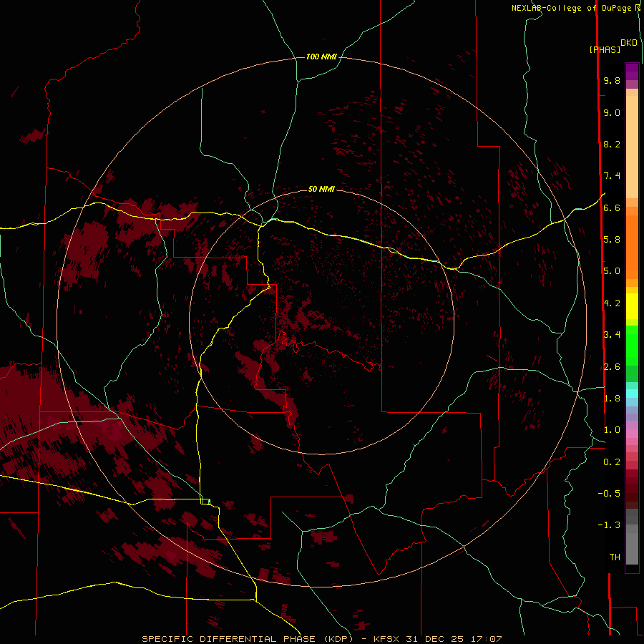Click the -0.5 value on the color scale
The image size is (644, 644).
click(x=609, y=494)
